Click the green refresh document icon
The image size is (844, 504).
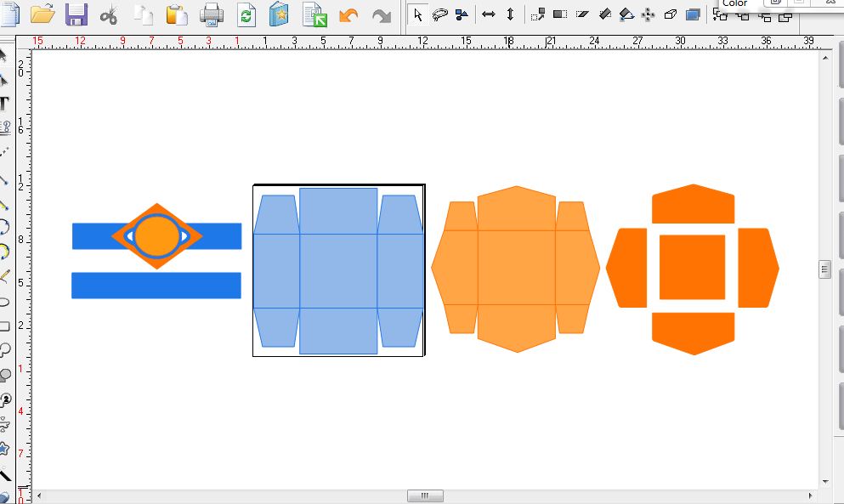[x=246, y=14]
